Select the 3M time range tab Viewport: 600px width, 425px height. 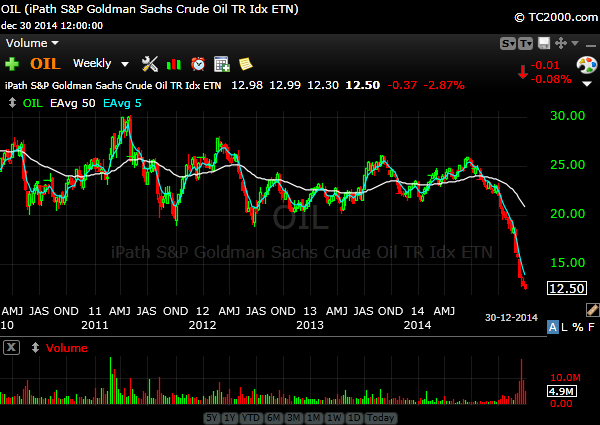[293, 418]
